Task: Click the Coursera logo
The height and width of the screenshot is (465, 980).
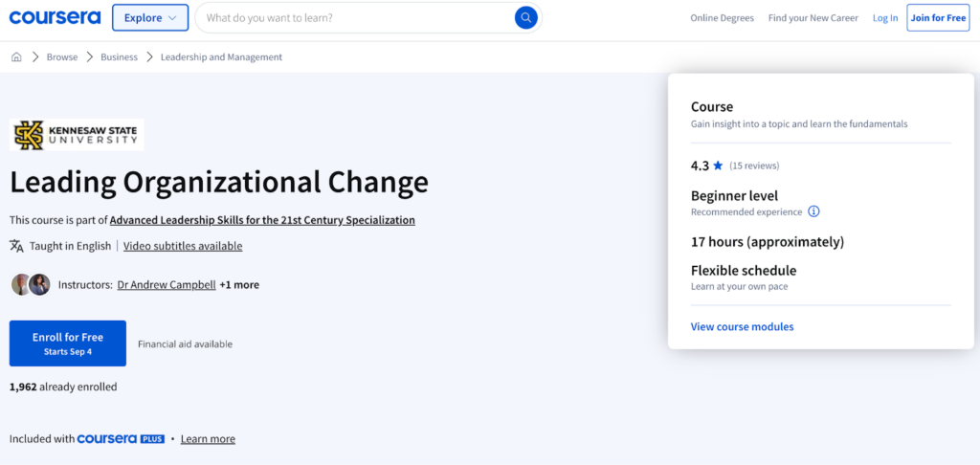Action: pos(55,17)
